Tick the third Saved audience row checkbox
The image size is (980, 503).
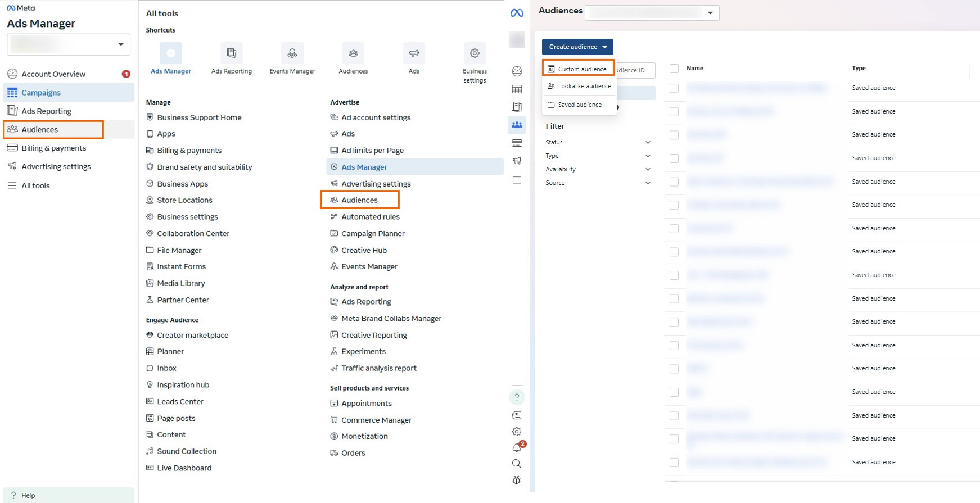(674, 135)
